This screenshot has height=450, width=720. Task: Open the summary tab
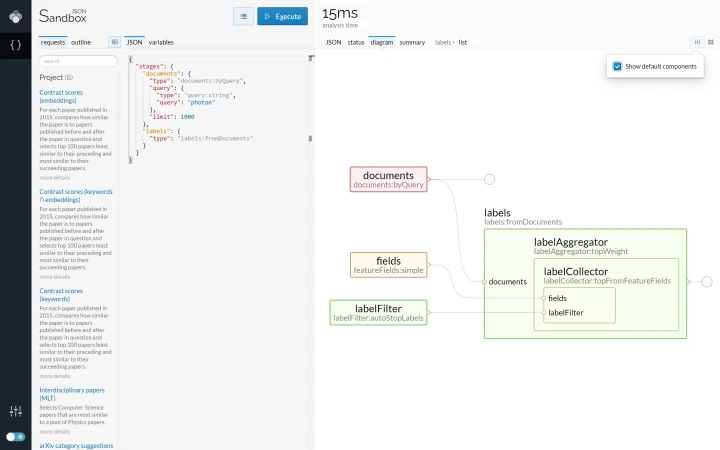coord(412,42)
